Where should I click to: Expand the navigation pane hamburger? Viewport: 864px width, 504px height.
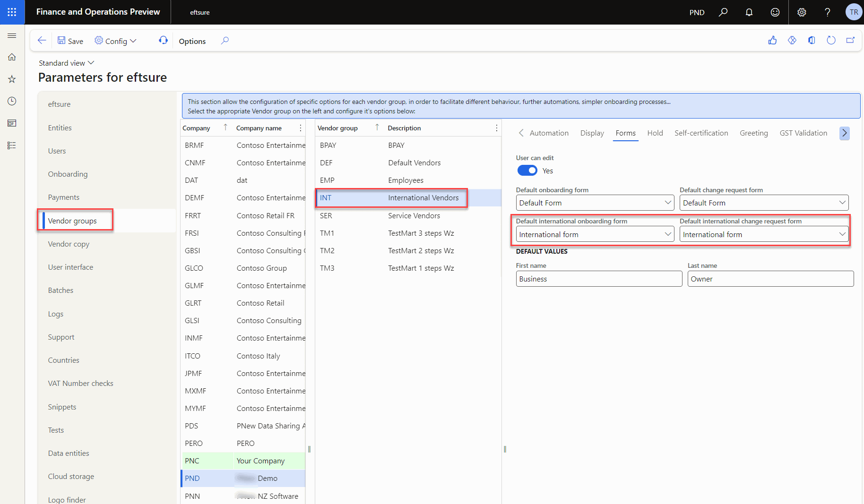[x=12, y=35]
